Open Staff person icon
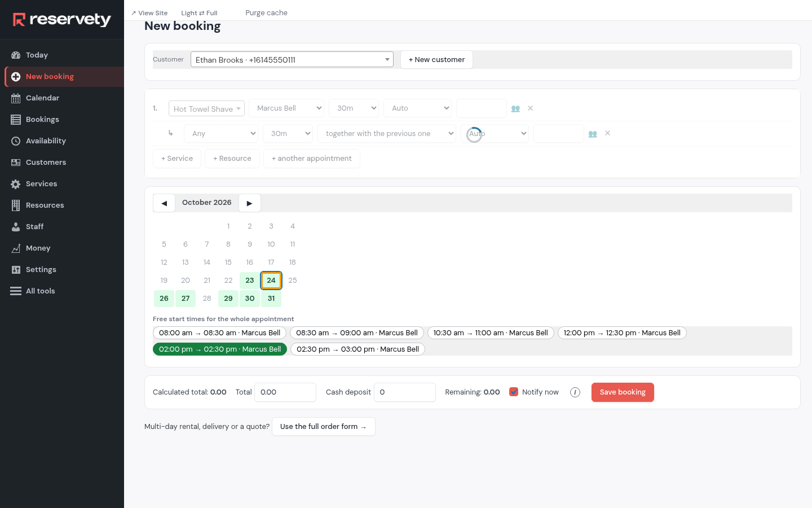This screenshot has height=508, width=812. point(16,227)
